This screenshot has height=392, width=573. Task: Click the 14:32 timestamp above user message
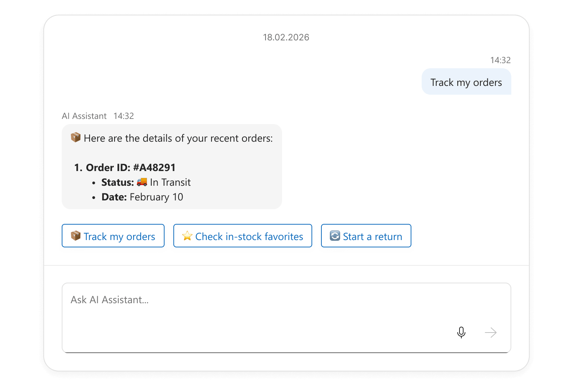(x=500, y=60)
